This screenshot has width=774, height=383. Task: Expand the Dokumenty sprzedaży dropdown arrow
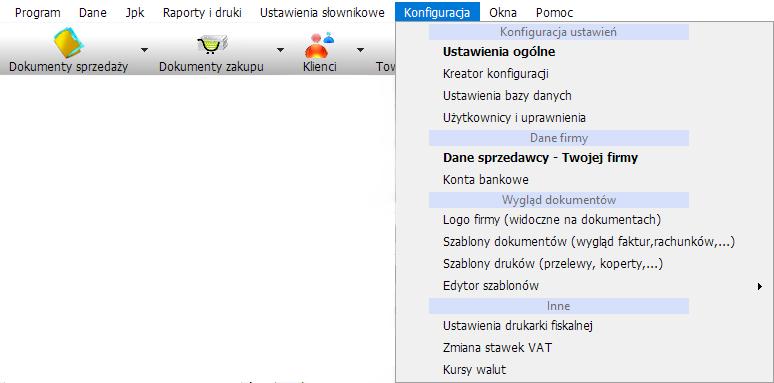[x=144, y=49]
